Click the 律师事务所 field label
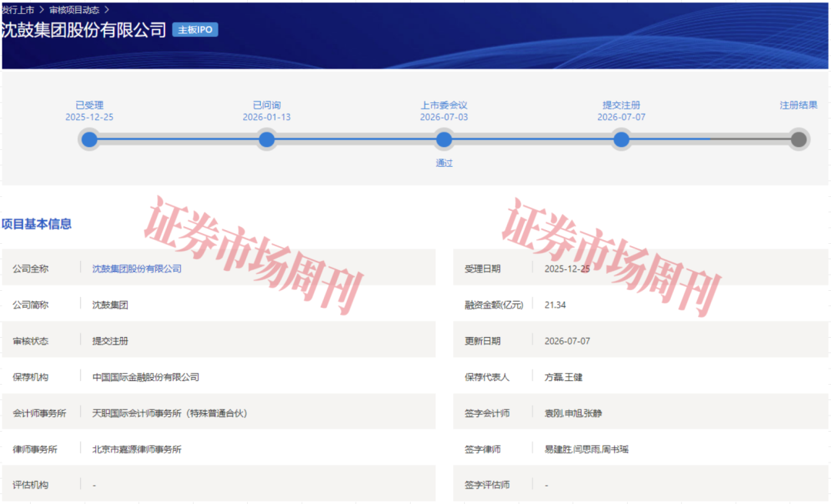Screen dimensions: 831x504 pos(35,449)
